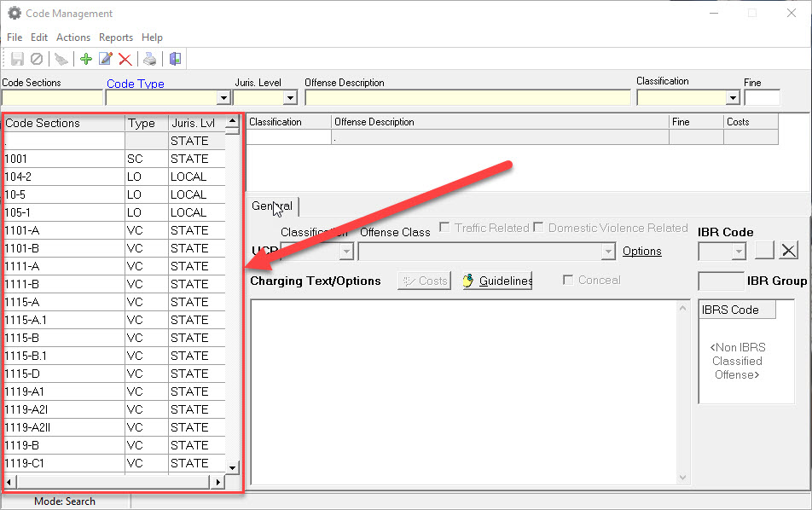The image size is (812, 510).
Task: Click the Edit pencil-note toolbar icon
Action: [105, 59]
